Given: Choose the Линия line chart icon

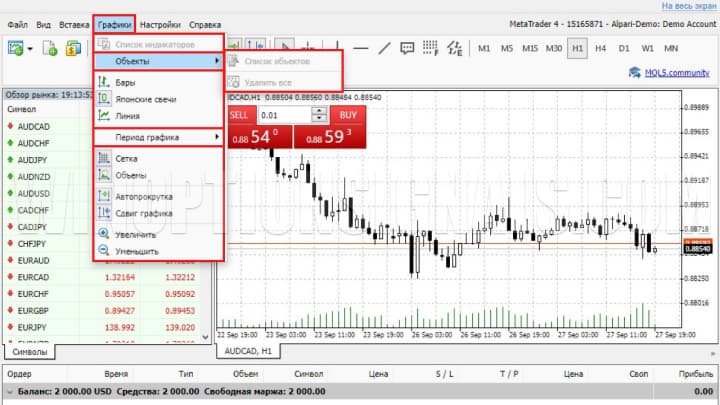Looking at the screenshot, I should (x=105, y=116).
